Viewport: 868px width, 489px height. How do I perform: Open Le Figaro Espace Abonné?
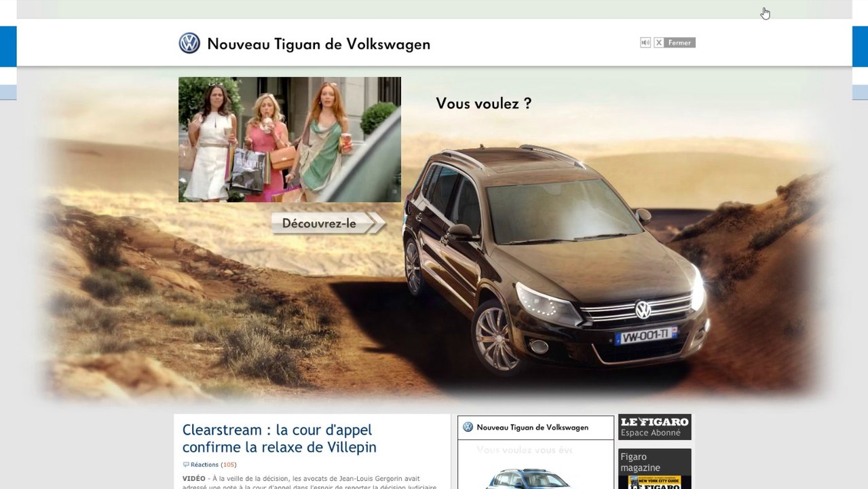654,427
